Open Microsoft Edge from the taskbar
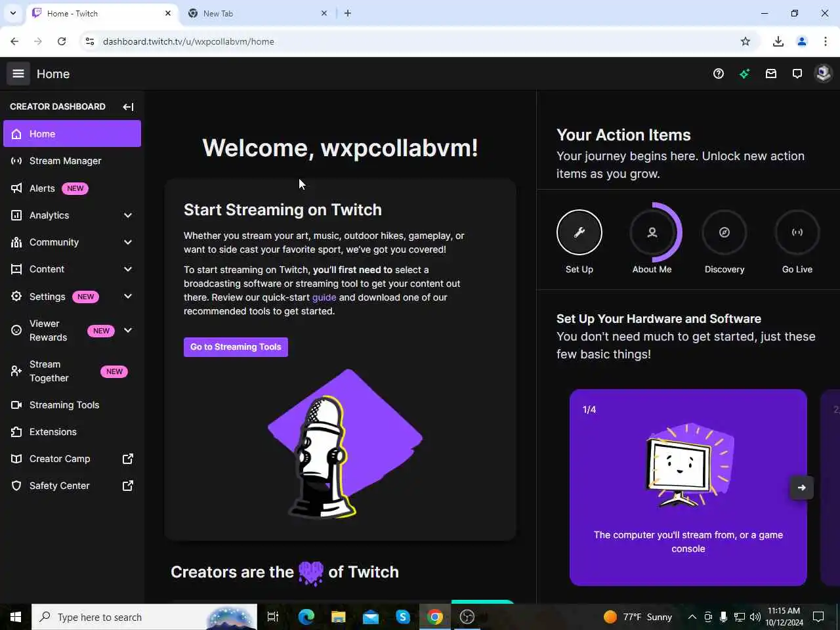Image resolution: width=840 pixels, height=630 pixels. click(x=306, y=617)
